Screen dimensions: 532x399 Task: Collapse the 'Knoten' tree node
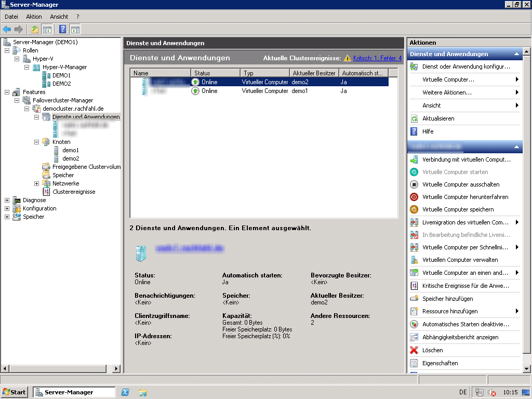tap(36, 142)
